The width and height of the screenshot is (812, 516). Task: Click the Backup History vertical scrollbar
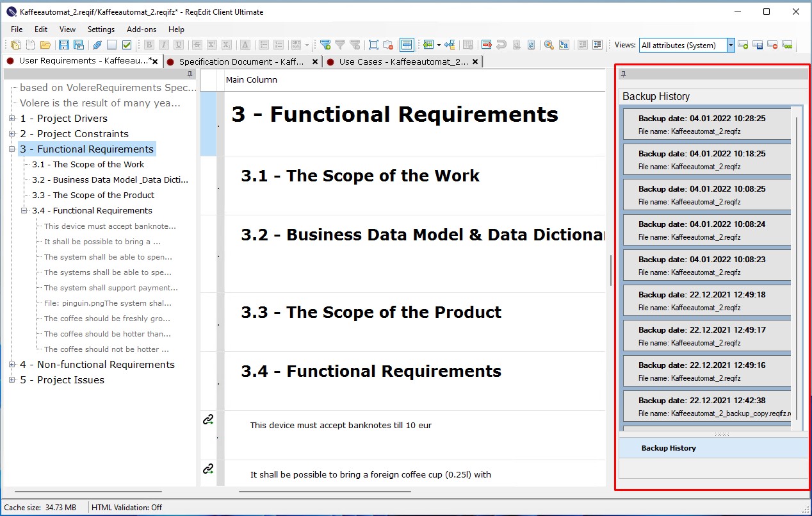(797, 269)
